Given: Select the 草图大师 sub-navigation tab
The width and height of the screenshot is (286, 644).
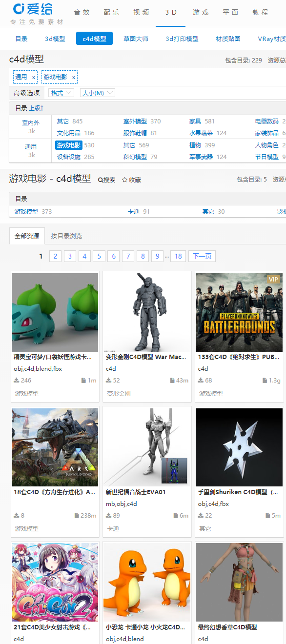Looking at the screenshot, I should tap(136, 39).
